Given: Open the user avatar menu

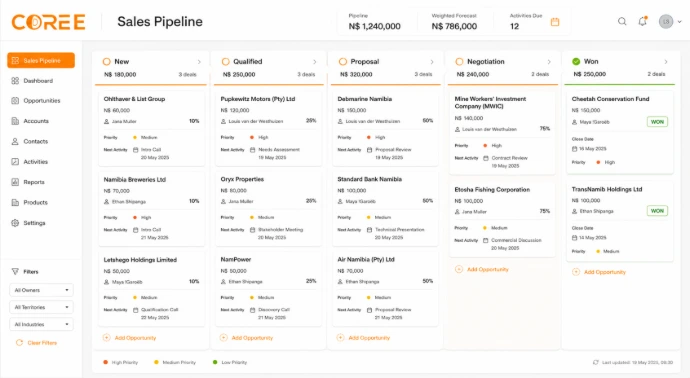Looking at the screenshot, I should click(x=666, y=21).
